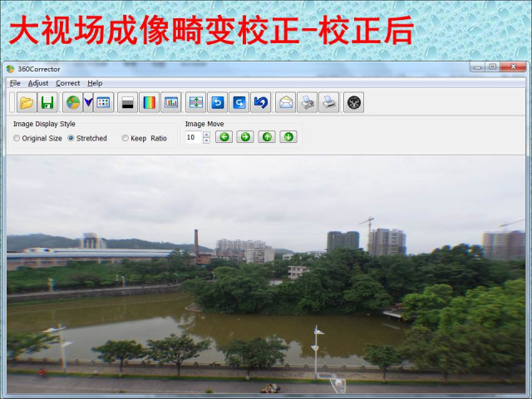Click the open folder toolbar icon
This screenshot has height=399, width=532.
[27, 102]
